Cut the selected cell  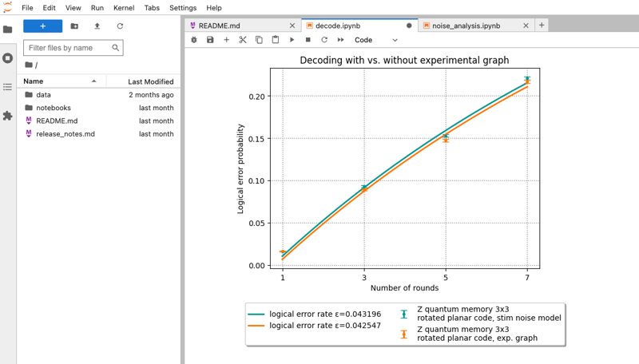tap(243, 40)
